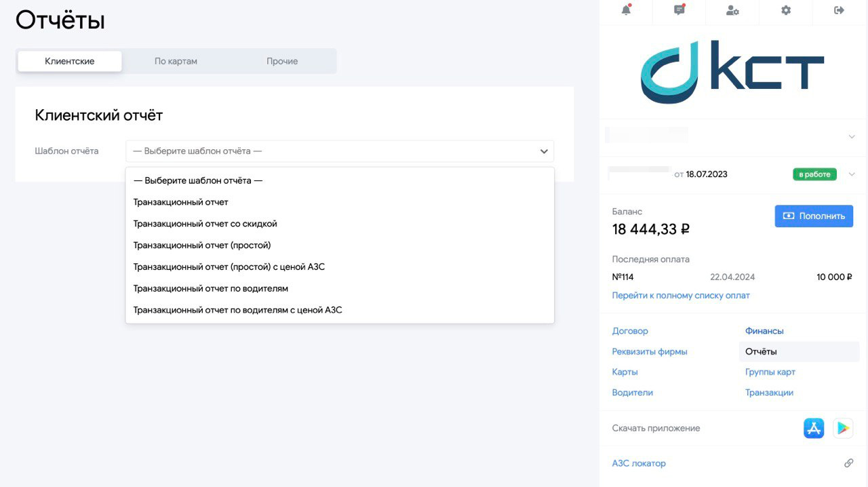Switch to the 'Прочие' tab

click(282, 61)
